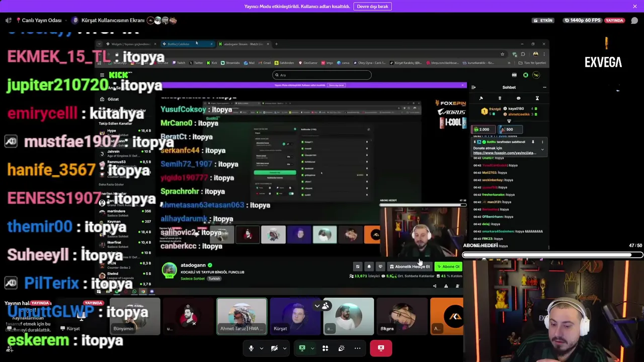Click the red disconnect call button
Viewport: 644px width, 362px height.
tap(381, 348)
